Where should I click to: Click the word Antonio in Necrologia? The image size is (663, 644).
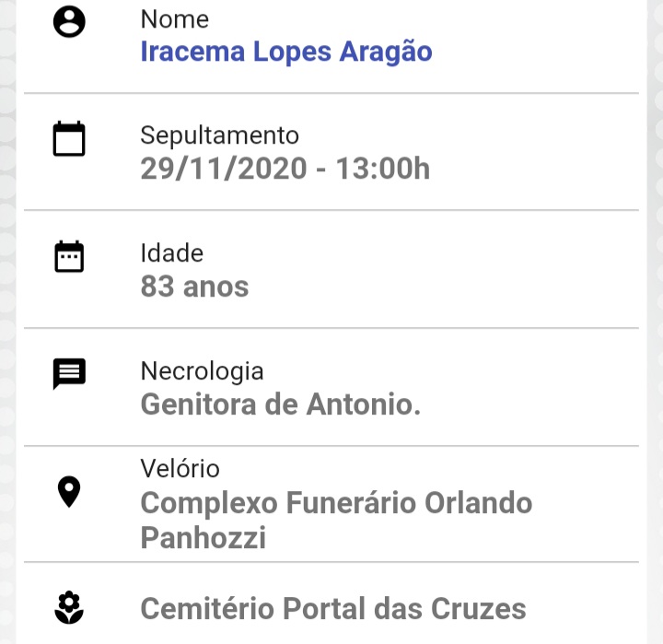click(364, 404)
